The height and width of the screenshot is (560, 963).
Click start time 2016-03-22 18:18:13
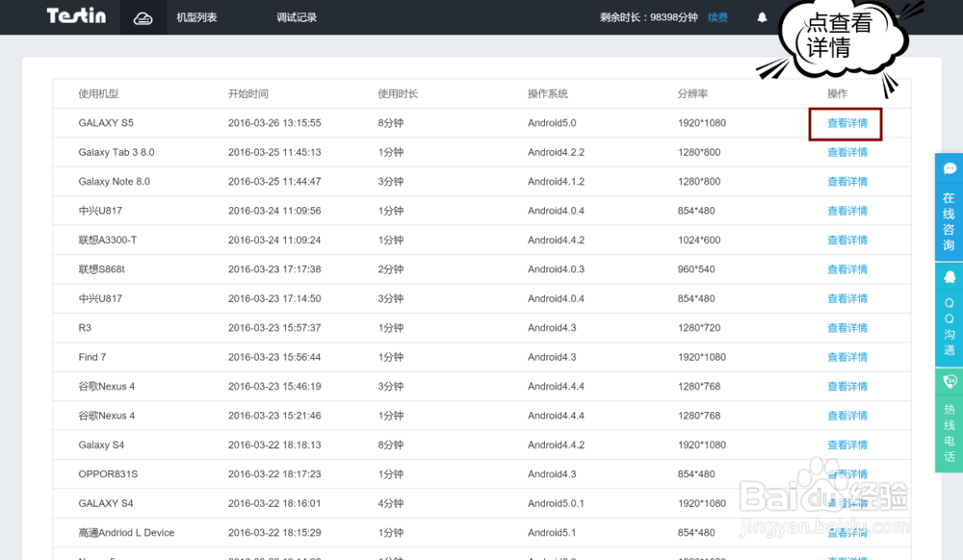pos(274,445)
